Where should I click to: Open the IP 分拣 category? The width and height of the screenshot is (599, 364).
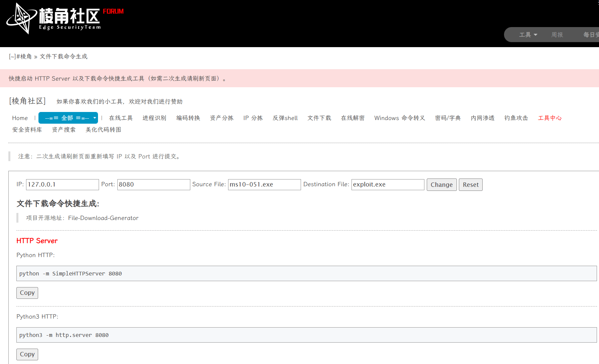pos(253,118)
